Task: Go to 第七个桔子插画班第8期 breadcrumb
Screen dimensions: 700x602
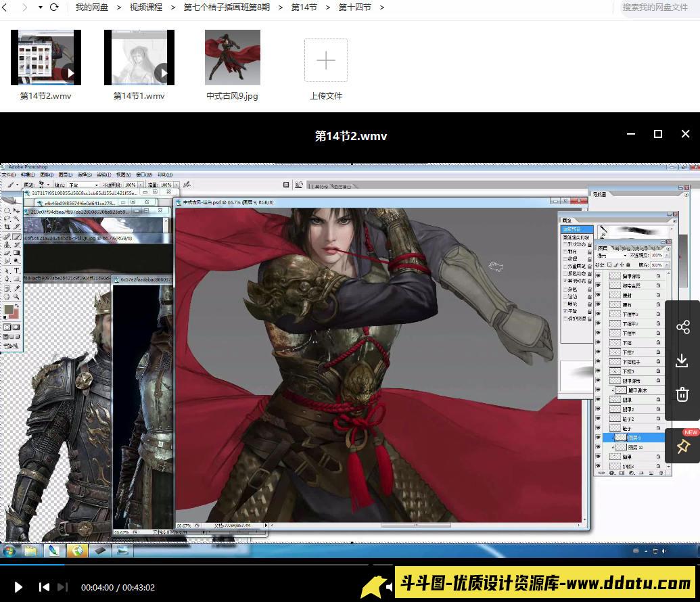Action: (x=227, y=7)
